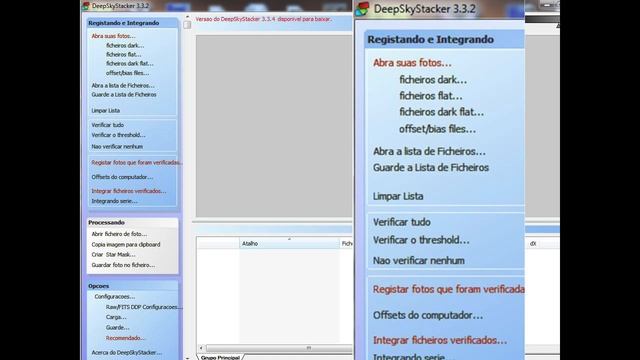Choose 'Copia imagem para clipboard' under Processando
The height and width of the screenshot is (360, 640).
pos(126,244)
